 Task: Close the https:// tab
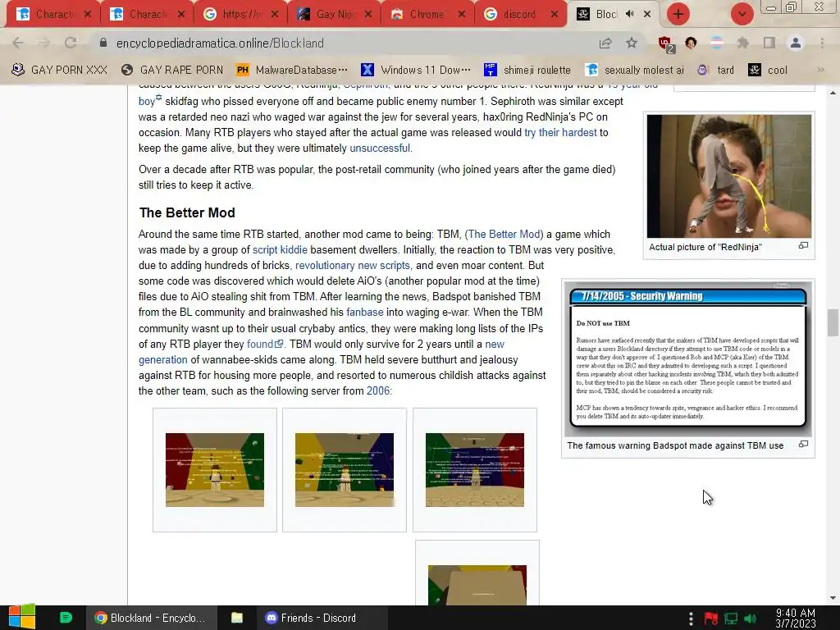[x=274, y=14]
